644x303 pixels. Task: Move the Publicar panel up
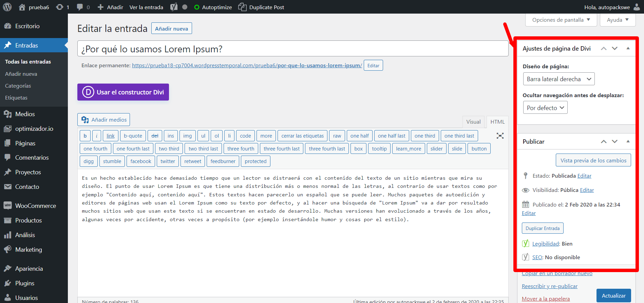(x=604, y=142)
